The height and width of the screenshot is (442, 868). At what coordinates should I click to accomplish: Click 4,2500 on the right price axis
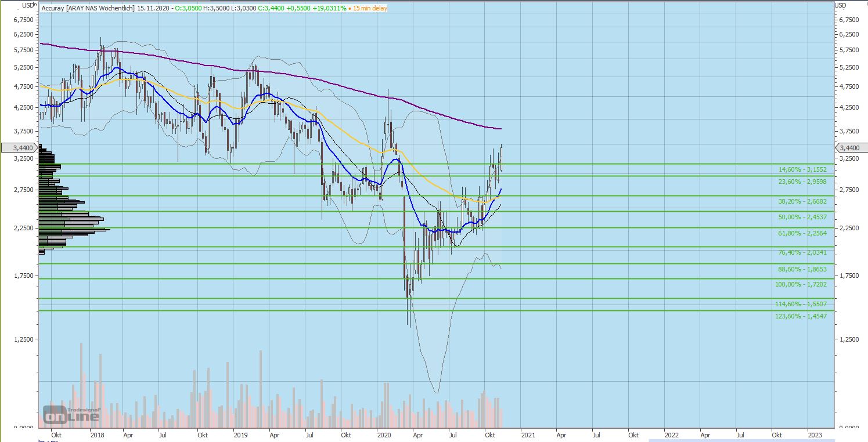(849, 107)
